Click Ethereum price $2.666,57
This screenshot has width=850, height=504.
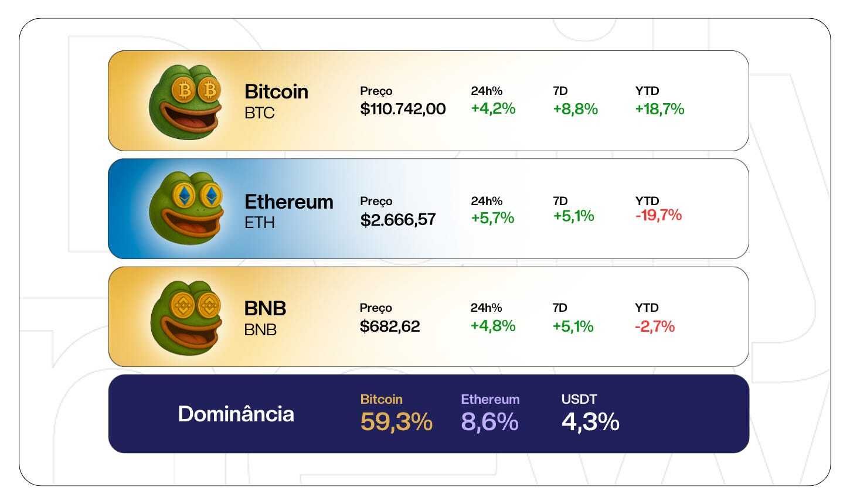coord(398,219)
